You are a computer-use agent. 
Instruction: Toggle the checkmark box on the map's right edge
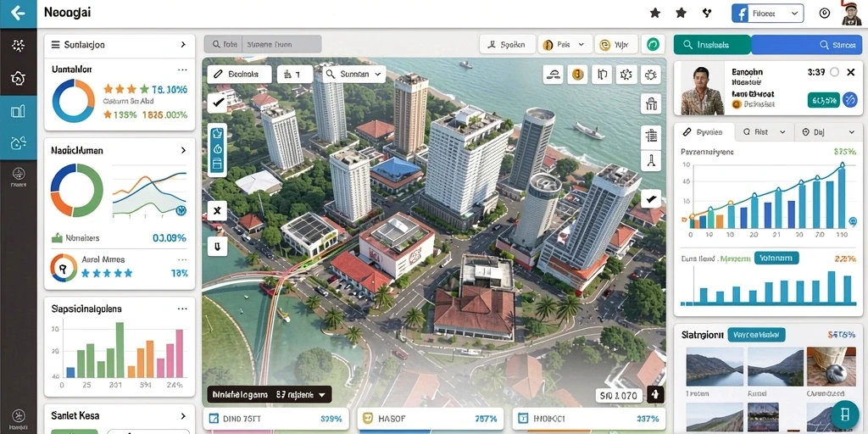pos(651,198)
